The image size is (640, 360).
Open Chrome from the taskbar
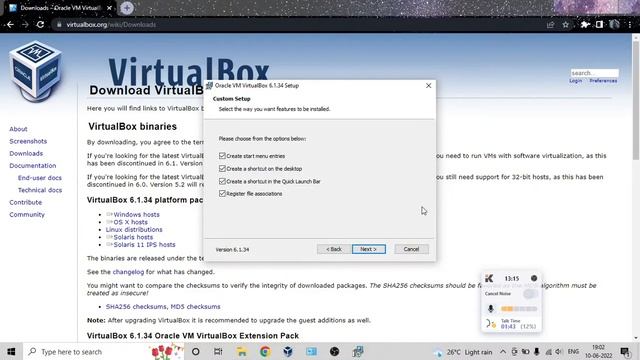tap(265, 351)
